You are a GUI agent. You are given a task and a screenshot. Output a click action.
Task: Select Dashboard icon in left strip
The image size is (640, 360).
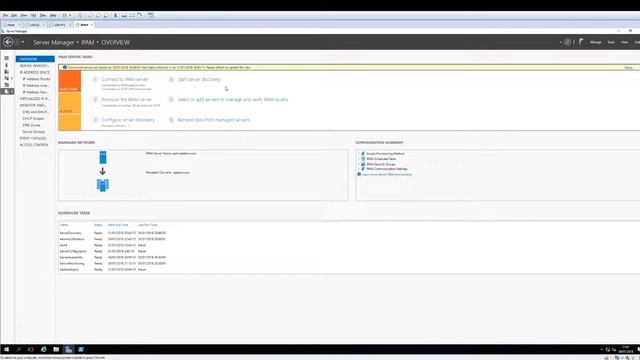click(x=7, y=58)
